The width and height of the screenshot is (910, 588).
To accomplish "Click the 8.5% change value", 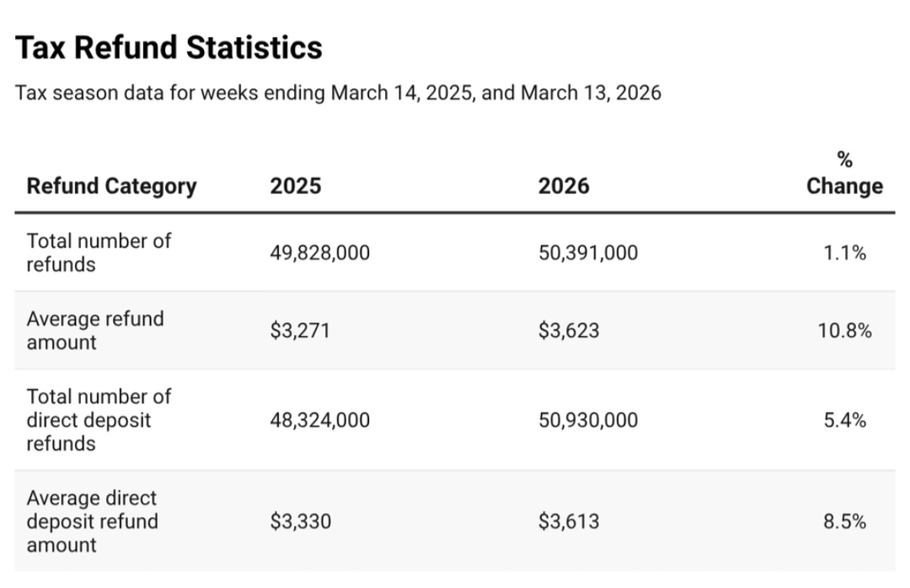I will pos(844,521).
